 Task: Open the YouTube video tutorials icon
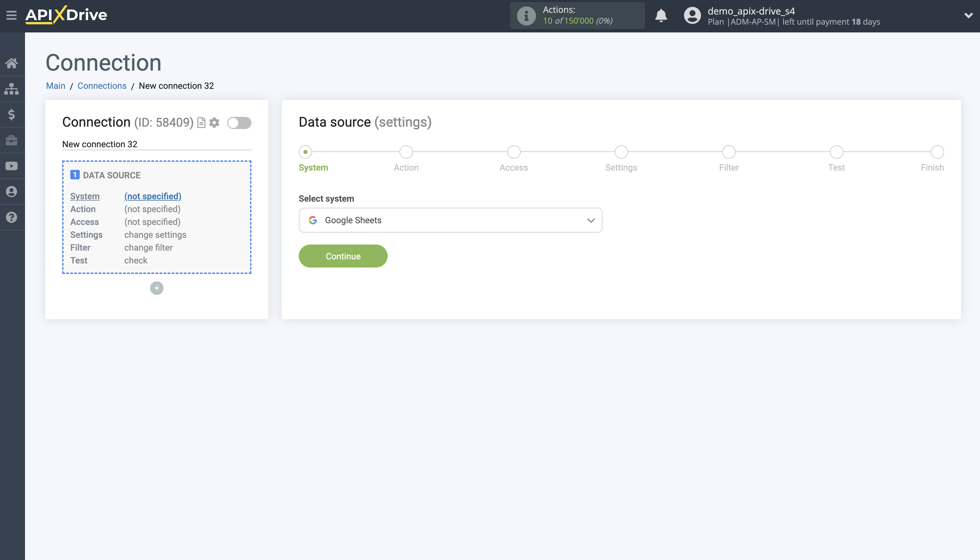coord(12,166)
